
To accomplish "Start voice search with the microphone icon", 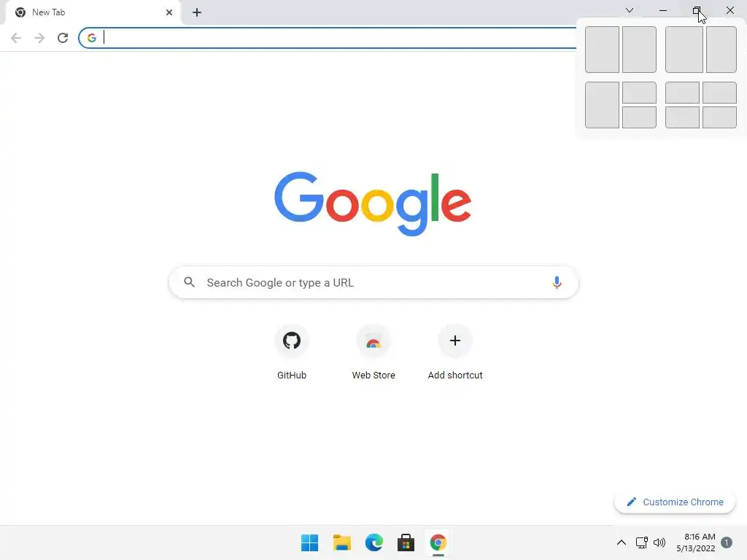I will [x=557, y=282].
